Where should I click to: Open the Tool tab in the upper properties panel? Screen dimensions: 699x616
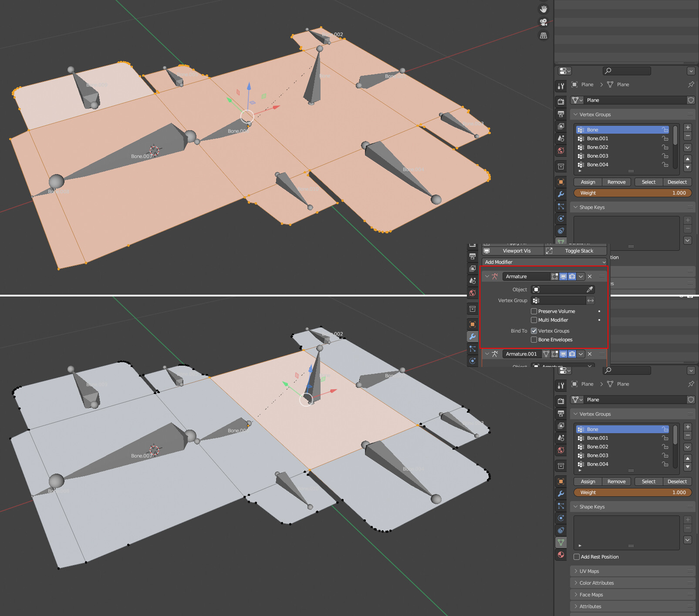coord(561,86)
